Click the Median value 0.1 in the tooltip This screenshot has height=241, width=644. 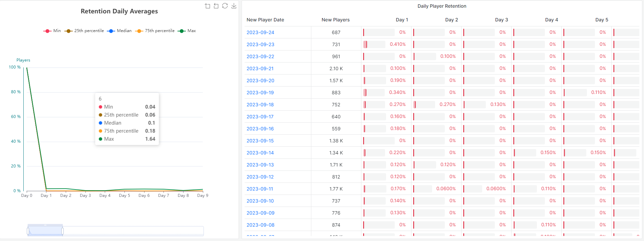click(151, 123)
